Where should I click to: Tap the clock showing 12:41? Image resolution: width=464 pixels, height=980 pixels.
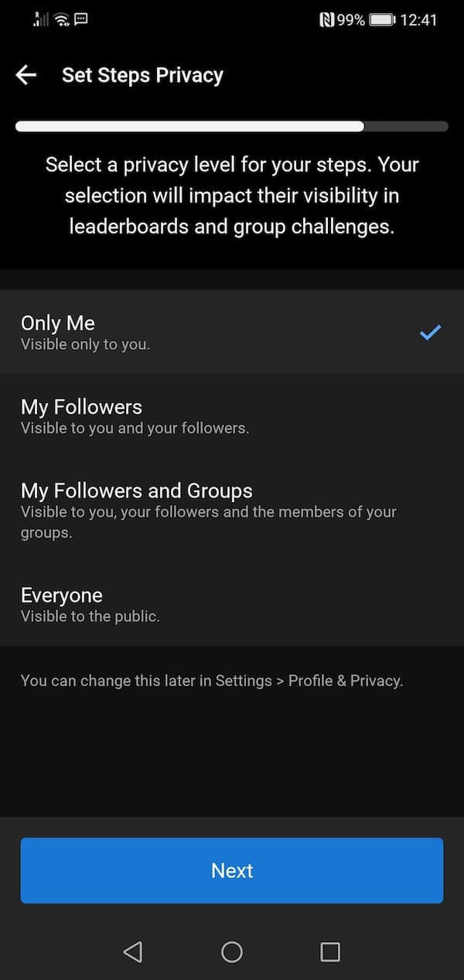(419, 20)
